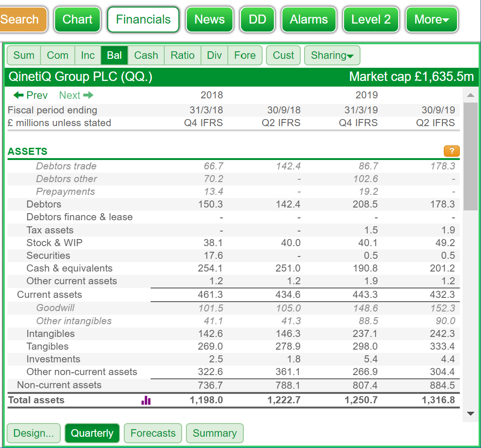Go to Next fiscal periods

[76, 95]
